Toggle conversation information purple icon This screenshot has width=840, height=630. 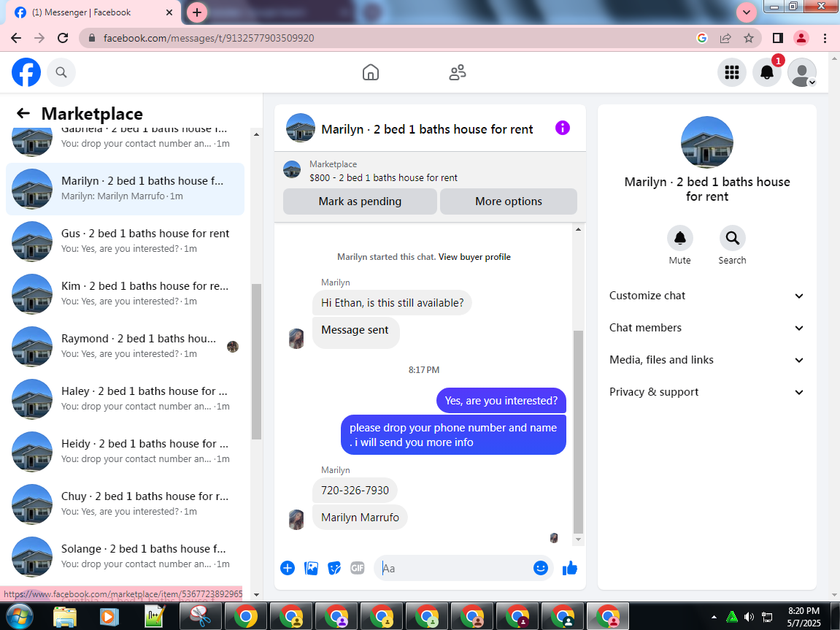(x=563, y=128)
